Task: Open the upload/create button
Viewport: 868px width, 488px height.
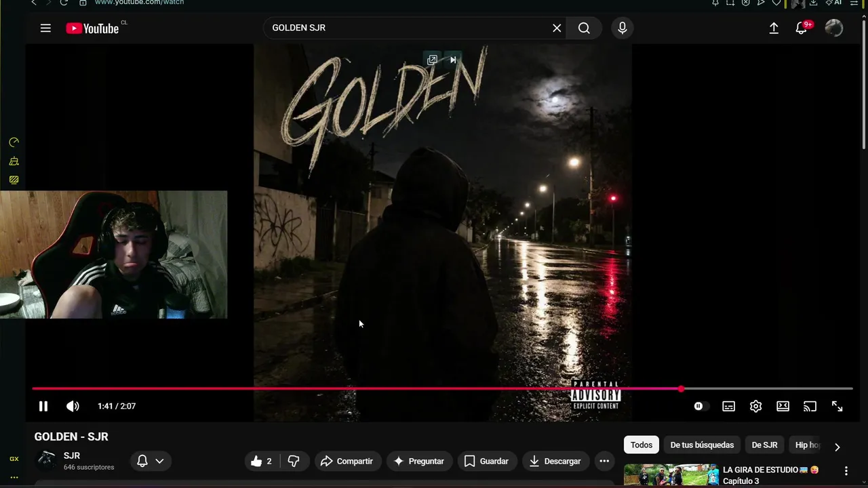Action: pos(774,28)
